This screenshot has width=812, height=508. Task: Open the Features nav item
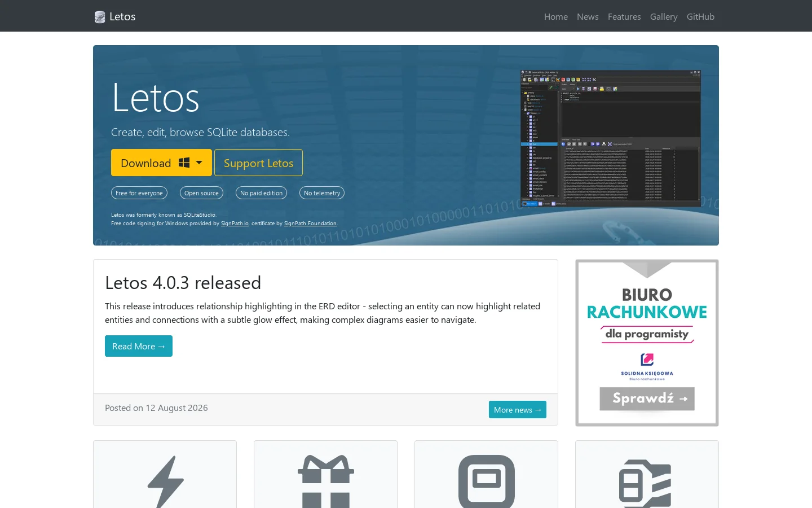click(624, 17)
